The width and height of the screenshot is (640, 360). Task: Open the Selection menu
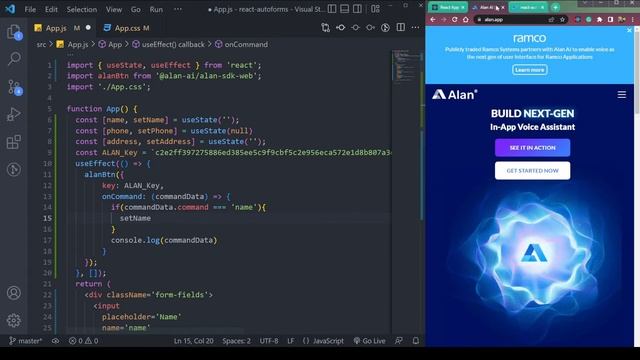click(82, 9)
